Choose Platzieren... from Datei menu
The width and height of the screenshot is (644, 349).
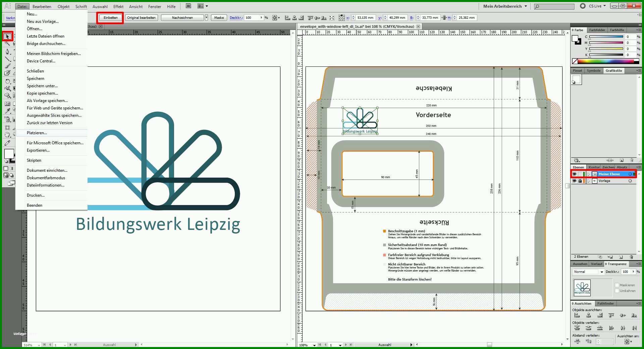tap(37, 133)
